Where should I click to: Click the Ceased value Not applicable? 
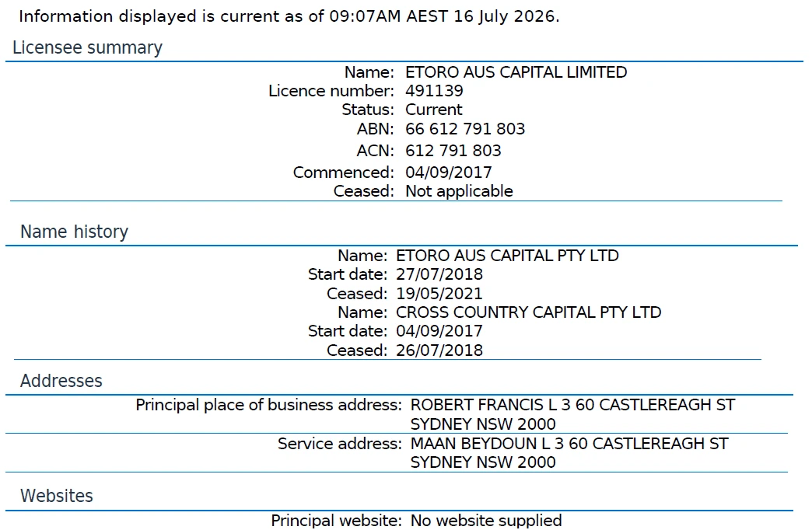(x=459, y=191)
